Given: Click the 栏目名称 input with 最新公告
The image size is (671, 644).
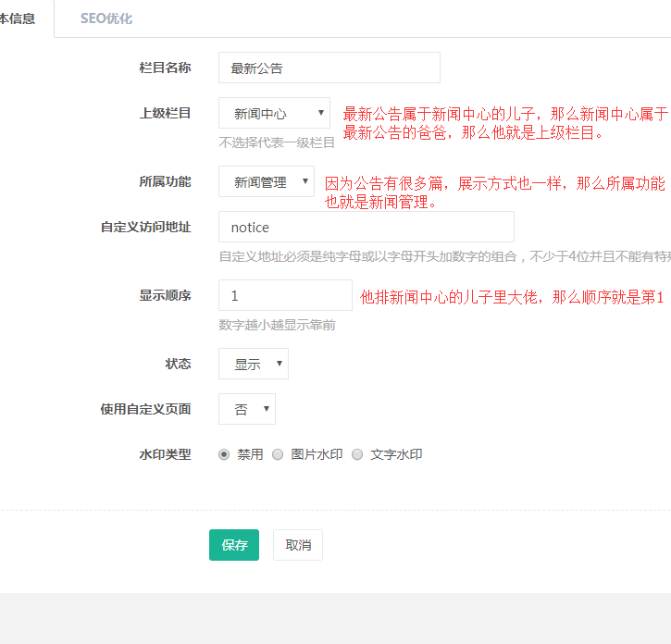Looking at the screenshot, I should [329, 68].
